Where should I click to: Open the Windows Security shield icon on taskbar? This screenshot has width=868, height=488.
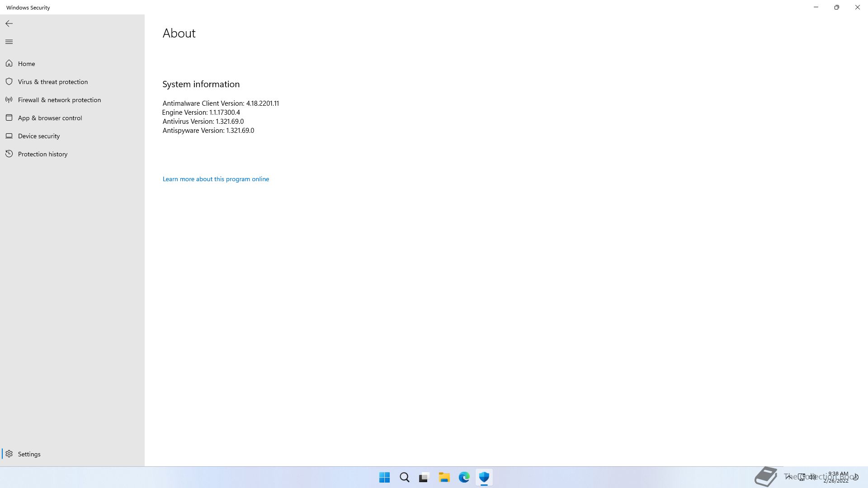click(x=484, y=477)
